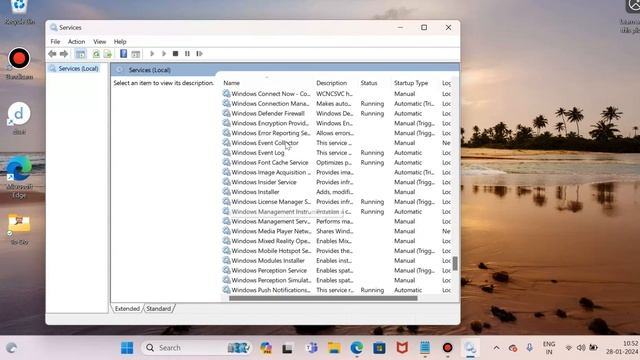Screen dimensions: 640x360
Task: Select the Windows Connect Now service row
Action: click(337, 94)
